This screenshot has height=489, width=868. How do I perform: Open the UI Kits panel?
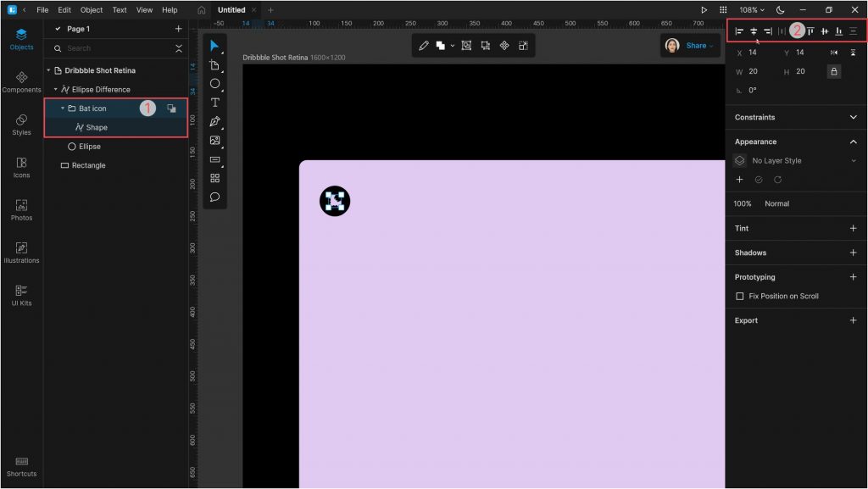click(21, 295)
